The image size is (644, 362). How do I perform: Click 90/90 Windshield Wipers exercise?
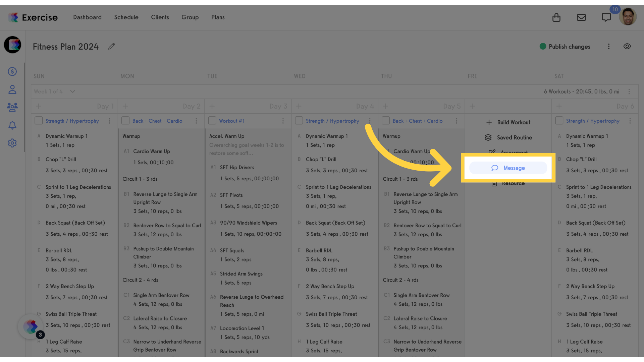[249, 223]
